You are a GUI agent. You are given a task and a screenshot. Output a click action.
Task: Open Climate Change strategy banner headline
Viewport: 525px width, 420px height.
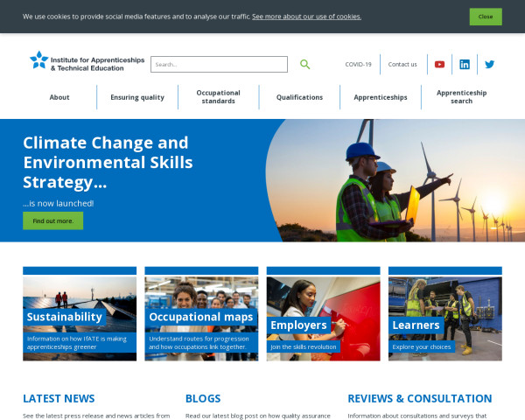point(108,163)
